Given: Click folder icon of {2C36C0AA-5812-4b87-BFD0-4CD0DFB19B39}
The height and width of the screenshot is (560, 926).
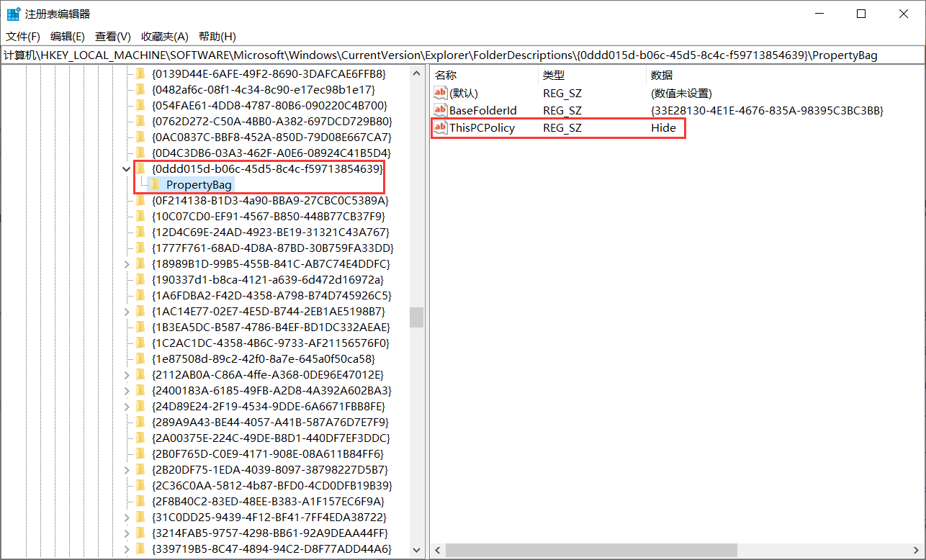Looking at the screenshot, I should pos(142,485).
